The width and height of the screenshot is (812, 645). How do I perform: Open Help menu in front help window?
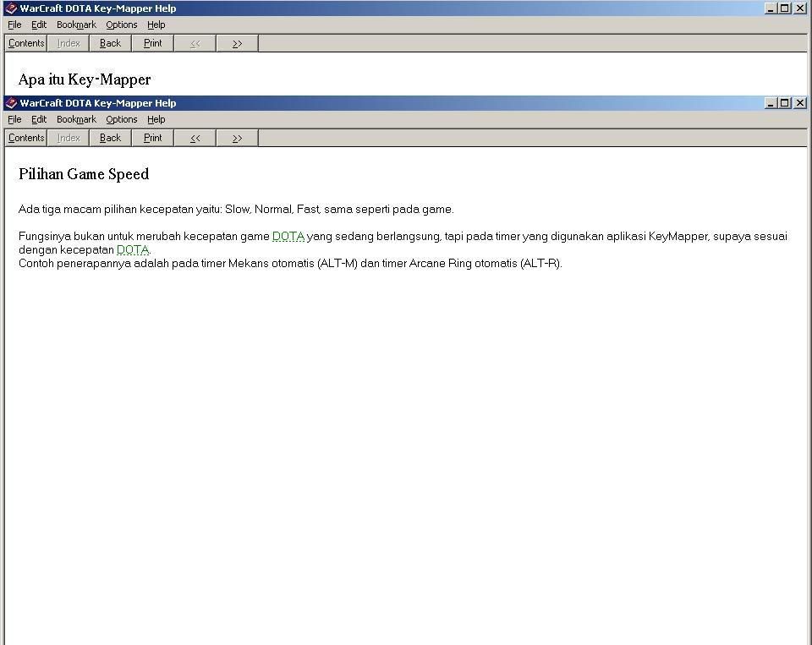(x=156, y=119)
